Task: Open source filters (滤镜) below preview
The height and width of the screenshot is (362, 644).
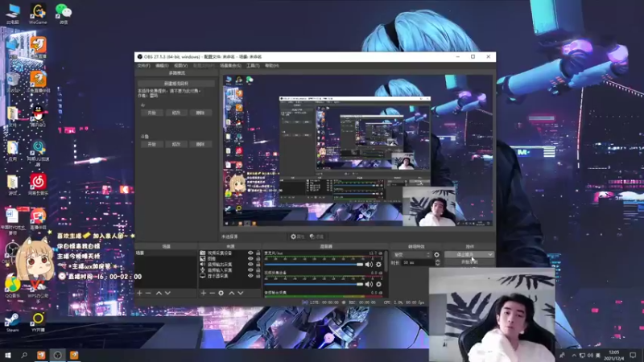Action: (316, 237)
